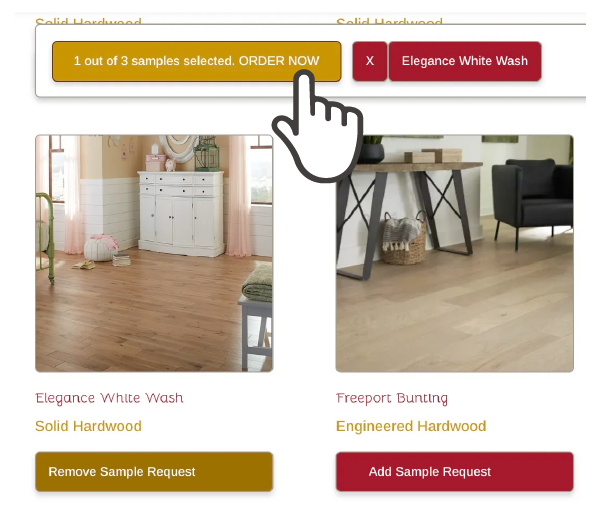The image size is (611, 526).
Task: Click Add Sample Request for Freeport Bunting
Action: click(454, 471)
